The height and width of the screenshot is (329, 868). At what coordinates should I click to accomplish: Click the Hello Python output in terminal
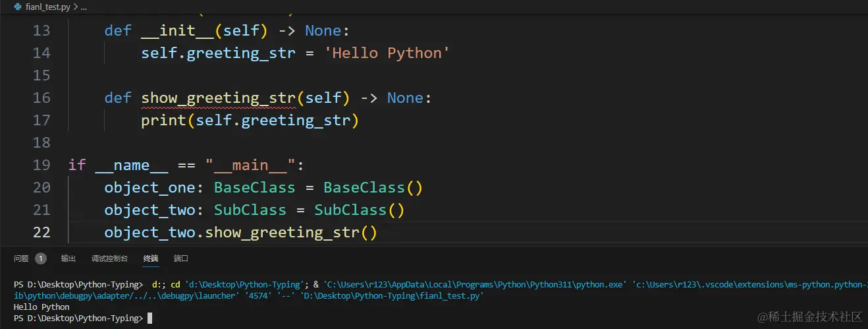coord(41,307)
